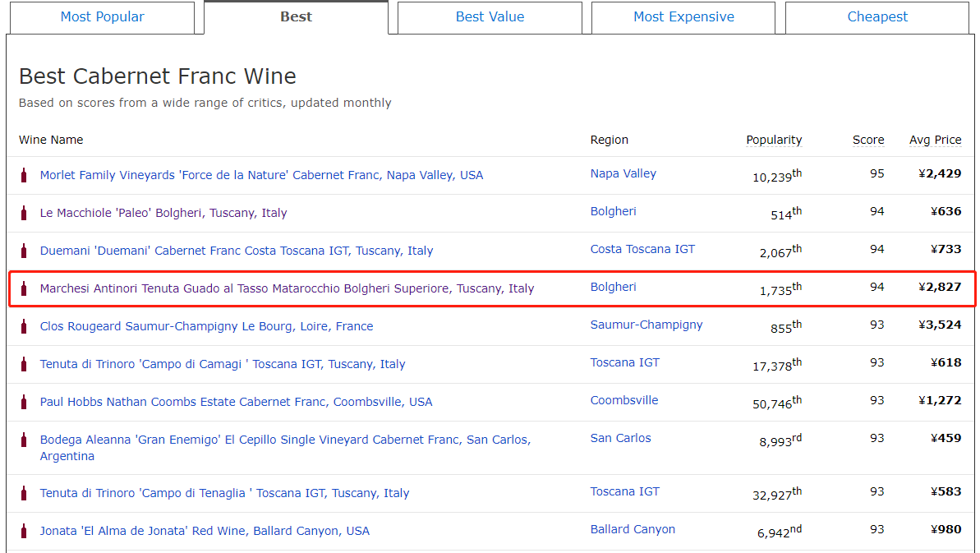Screen dimensions: 980x553
Task: Open Clos Rougeard Saumur-Champigny Le Bourg link
Action: click(x=206, y=326)
